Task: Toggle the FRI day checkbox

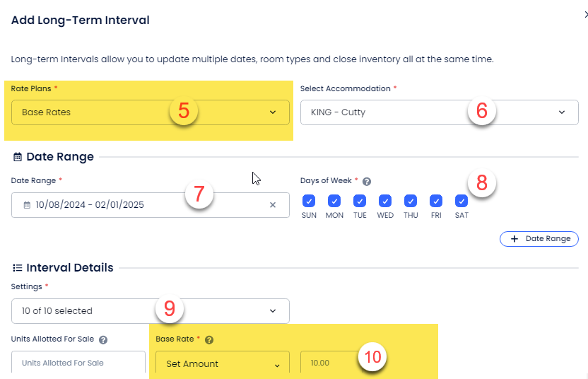Action: [x=436, y=201]
